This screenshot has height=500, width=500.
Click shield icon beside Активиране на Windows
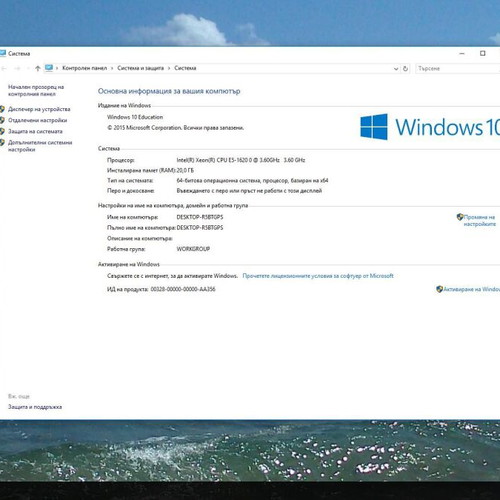tap(439, 289)
